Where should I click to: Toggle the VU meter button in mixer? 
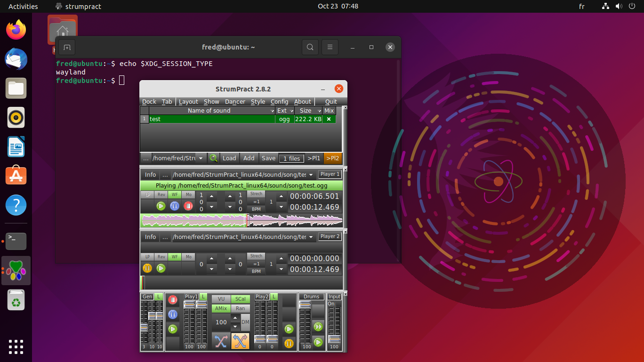coord(221,299)
